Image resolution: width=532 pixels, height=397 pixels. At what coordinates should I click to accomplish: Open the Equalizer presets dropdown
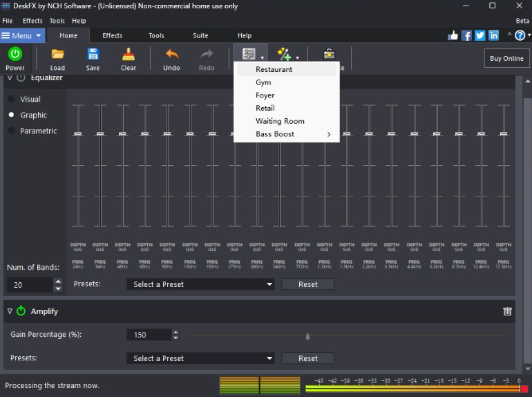click(200, 284)
